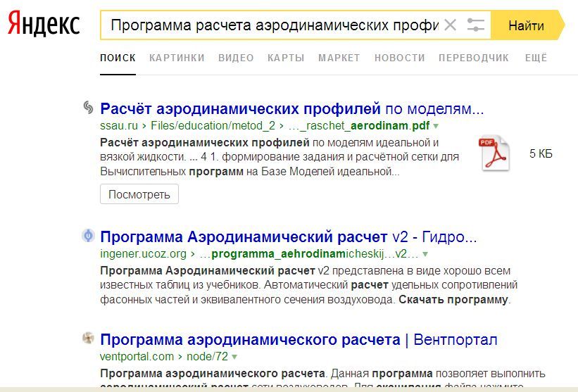Viewport: 578px width, 392px height.
Task: Click the ingener.ucoz.org result favicon
Action: pos(88,236)
